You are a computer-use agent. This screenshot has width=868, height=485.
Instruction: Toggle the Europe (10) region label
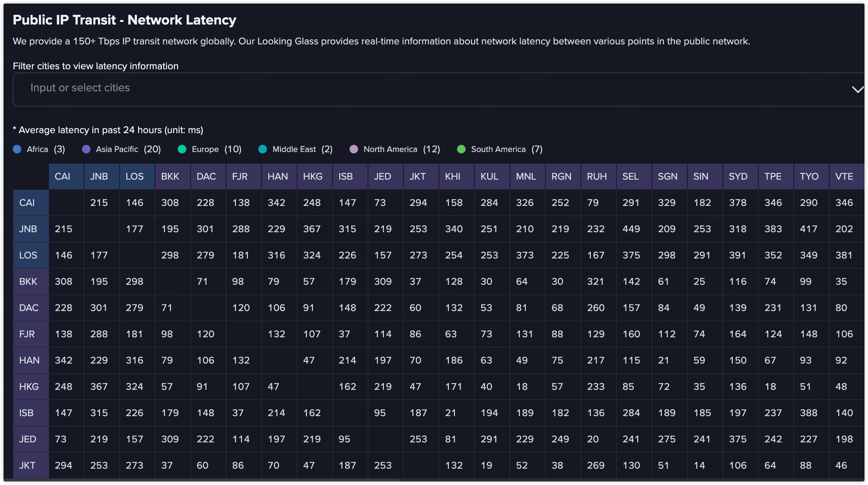pyautogui.click(x=216, y=149)
